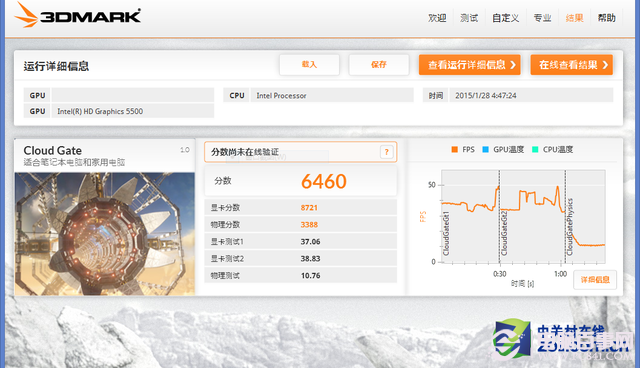Switch to the 自定义 tab

(505, 18)
